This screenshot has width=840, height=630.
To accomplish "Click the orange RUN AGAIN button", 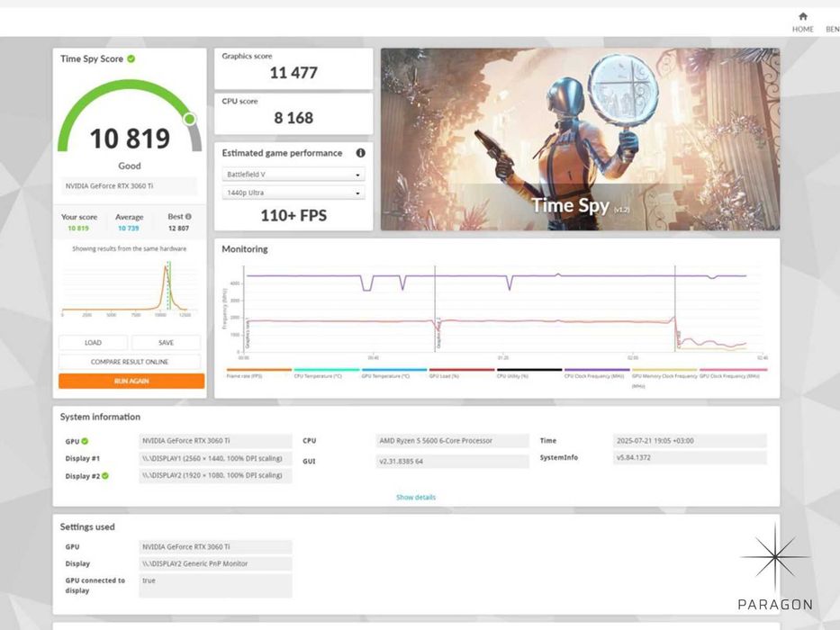I will click(x=131, y=381).
